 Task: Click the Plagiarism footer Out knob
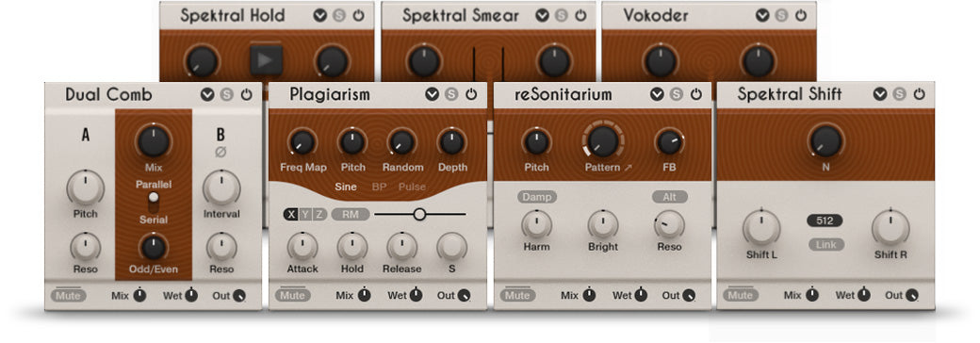(464, 296)
